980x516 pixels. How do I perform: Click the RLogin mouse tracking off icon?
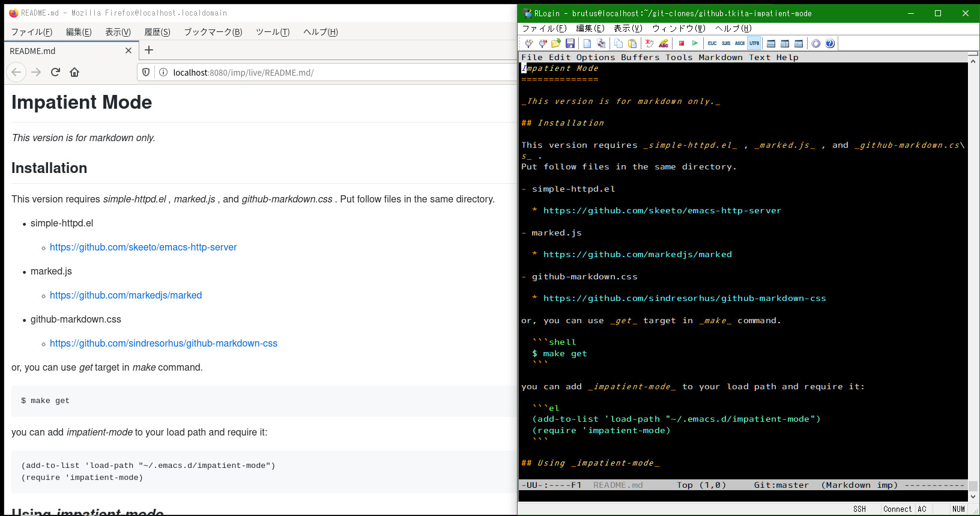click(649, 43)
